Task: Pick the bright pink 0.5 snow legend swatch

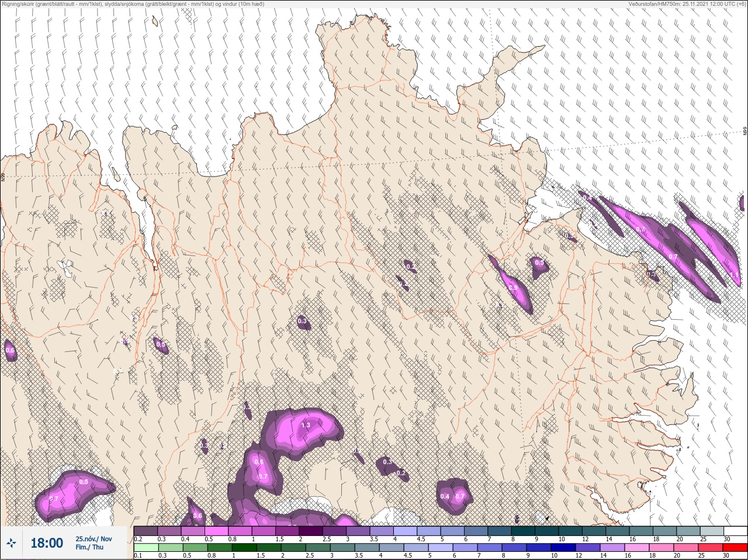Action: pos(217,531)
